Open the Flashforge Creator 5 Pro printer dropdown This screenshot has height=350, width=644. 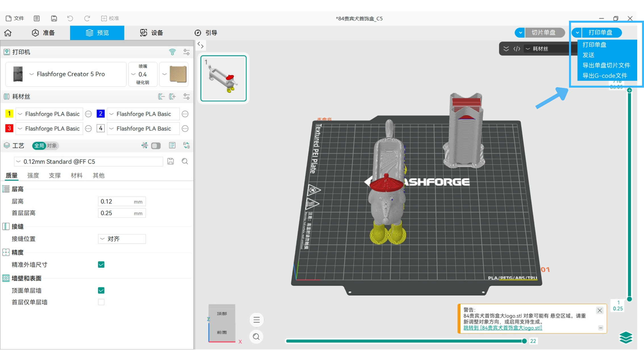66,74
